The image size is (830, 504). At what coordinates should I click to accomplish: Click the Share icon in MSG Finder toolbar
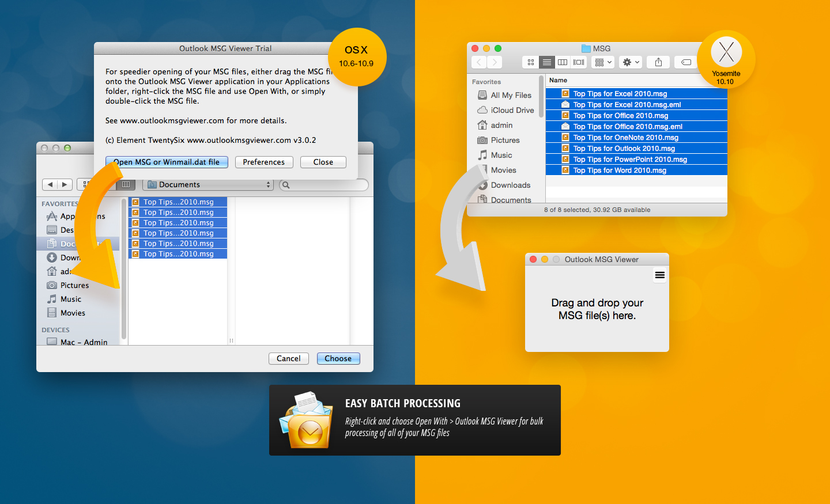point(658,62)
